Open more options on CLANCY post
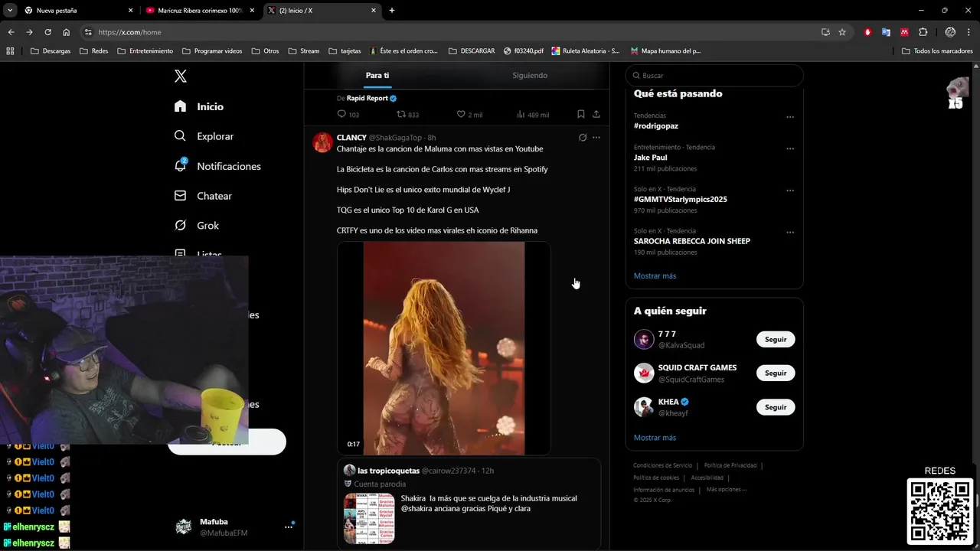 click(x=596, y=138)
